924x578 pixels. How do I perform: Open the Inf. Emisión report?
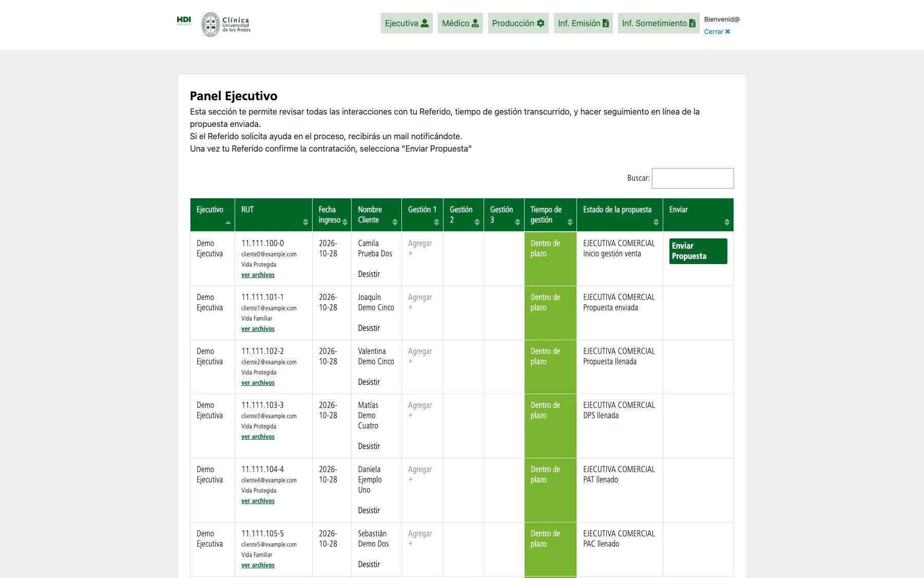click(x=583, y=23)
